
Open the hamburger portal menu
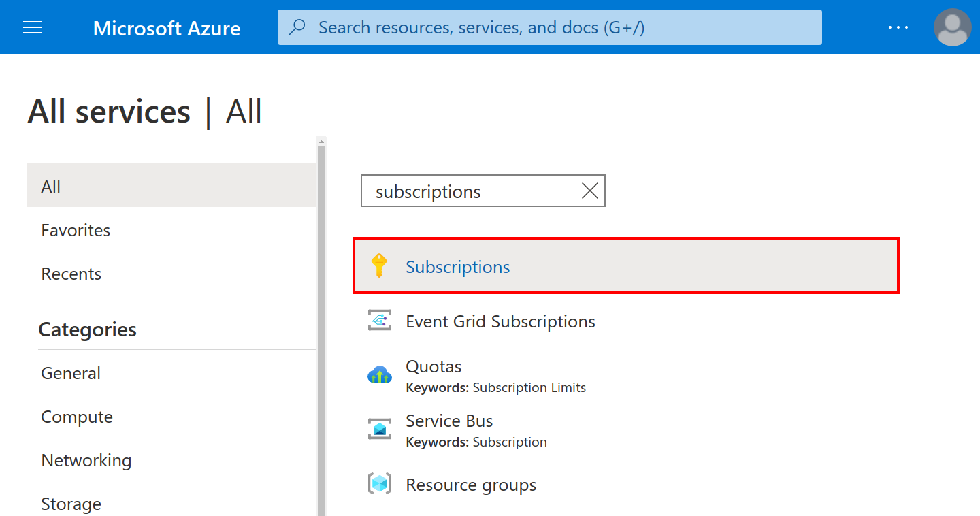tap(33, 27)
